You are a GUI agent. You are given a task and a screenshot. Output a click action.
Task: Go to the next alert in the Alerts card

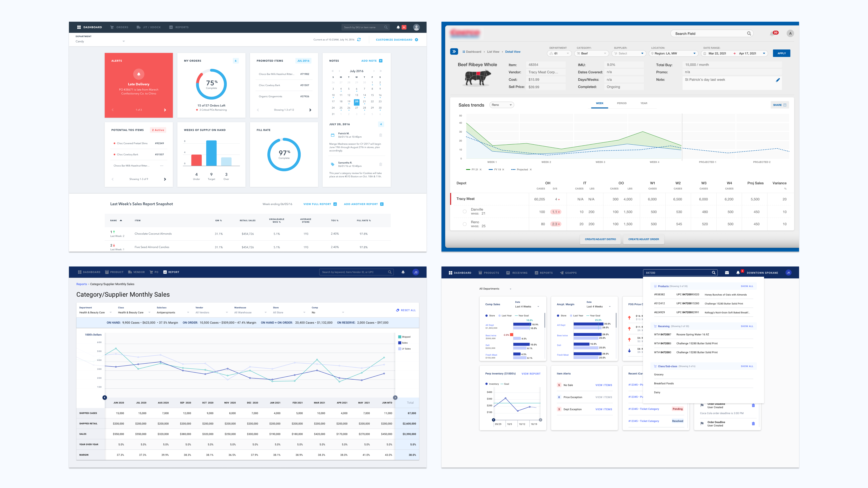tap(165, 110)
